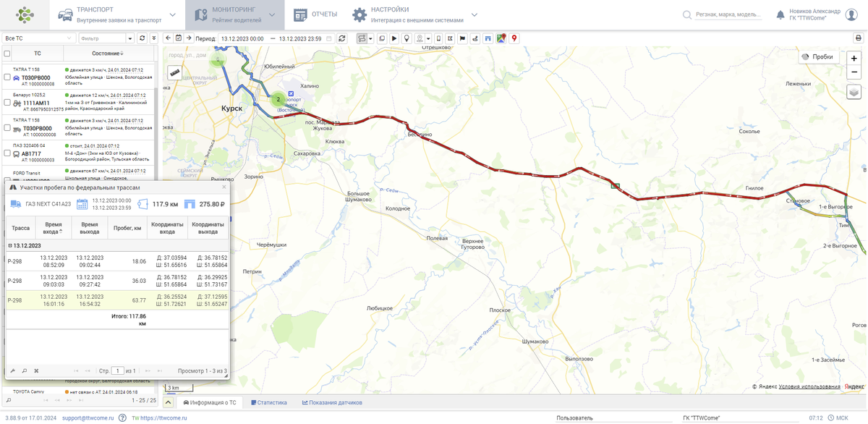The image size is (868, 424).
Task: Expand the Мониторинг menu chevron
Action: (x=272, y=14)
